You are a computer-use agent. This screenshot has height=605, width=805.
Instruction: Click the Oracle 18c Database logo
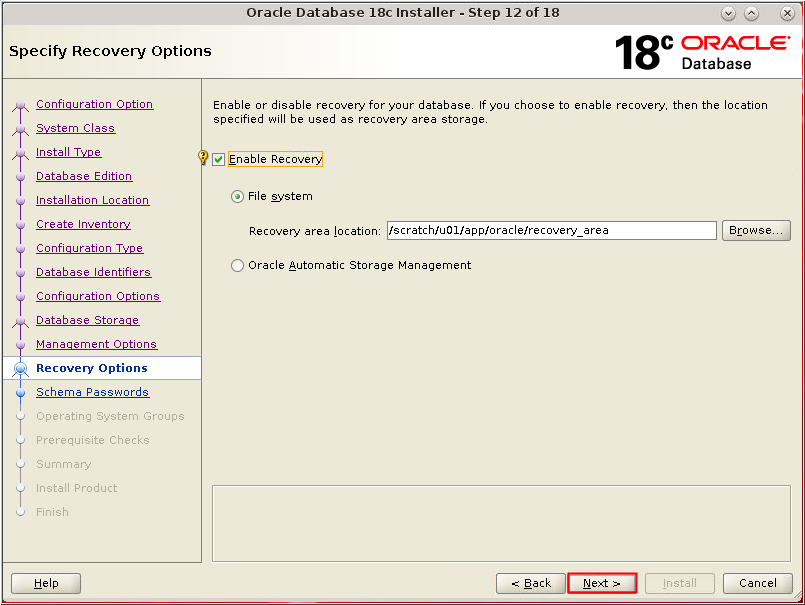tap(702, 52)
